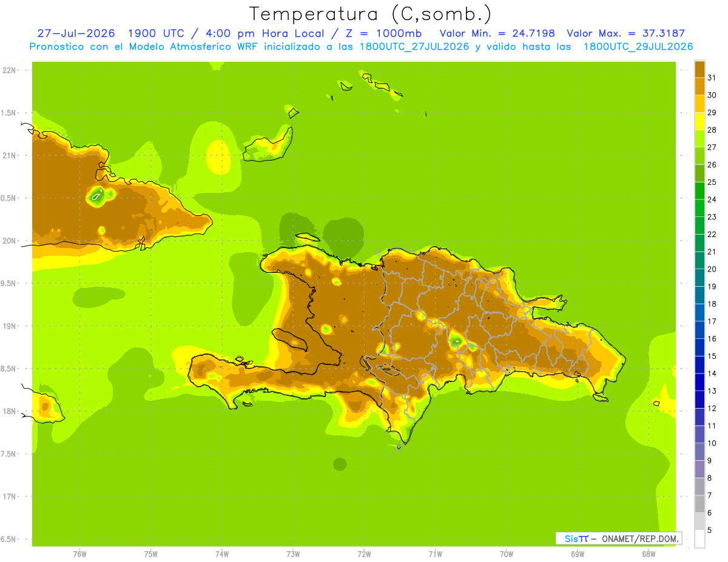Click the "18N" latitude axis label
728x562 pixels.
tap(9, 411)
